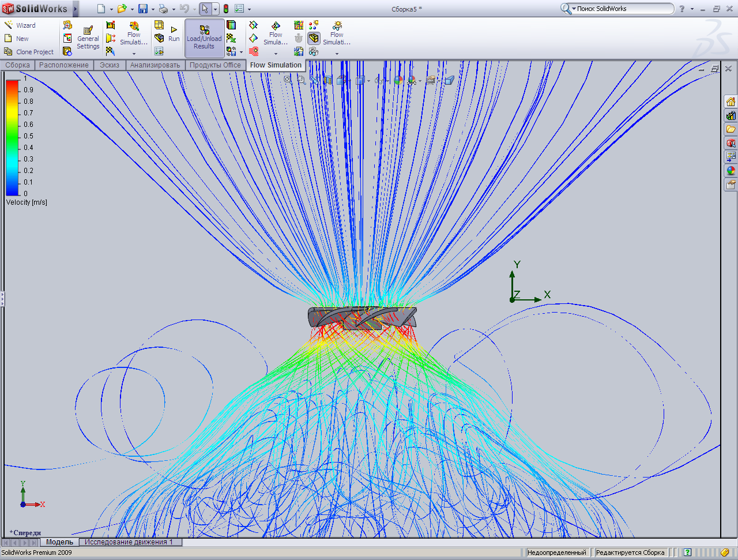The width and height of the screenshot is (738, 560).
Task: Open the View Palette panel icon
Action: [731, 157]
